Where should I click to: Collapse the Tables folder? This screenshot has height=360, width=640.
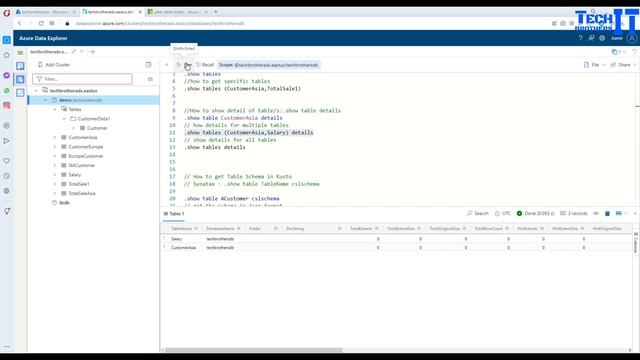point(55,109)
